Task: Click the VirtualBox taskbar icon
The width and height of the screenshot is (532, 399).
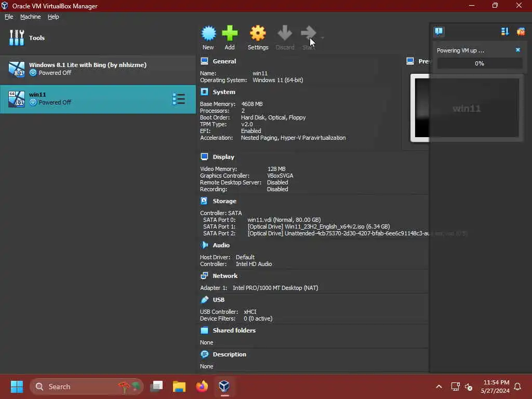Action: pos(224,387)
